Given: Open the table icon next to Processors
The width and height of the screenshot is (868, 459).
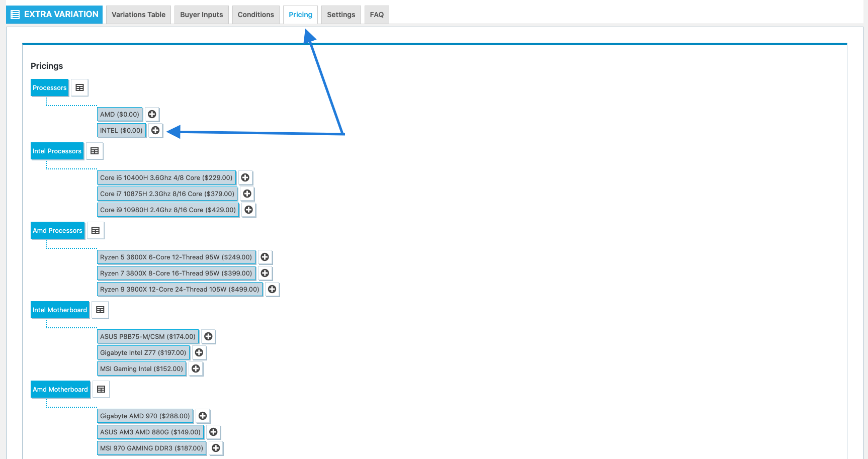Looking at the screenshot, I should 79,87.
